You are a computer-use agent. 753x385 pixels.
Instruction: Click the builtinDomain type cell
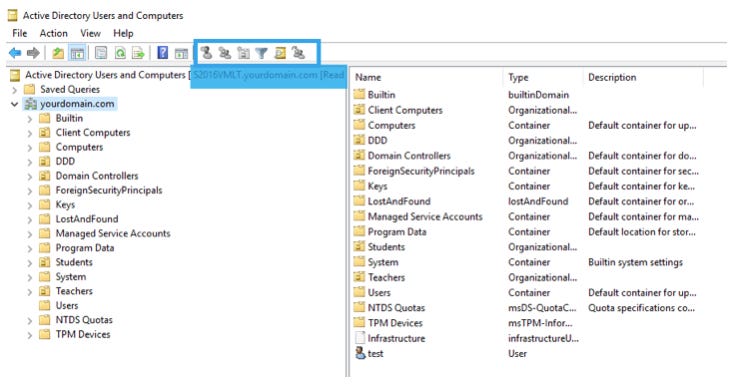point(538,95)
